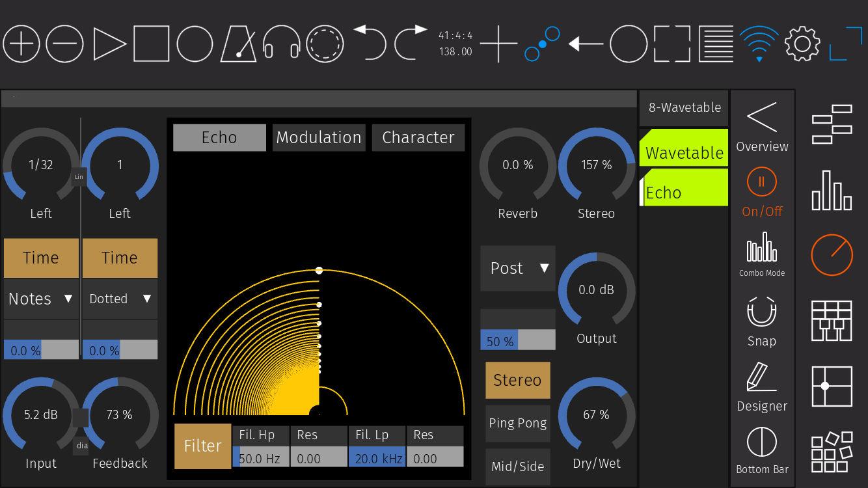The image size is (868, 488).
Task: Click the dashed circle icon
Action: tap(325, 44)
